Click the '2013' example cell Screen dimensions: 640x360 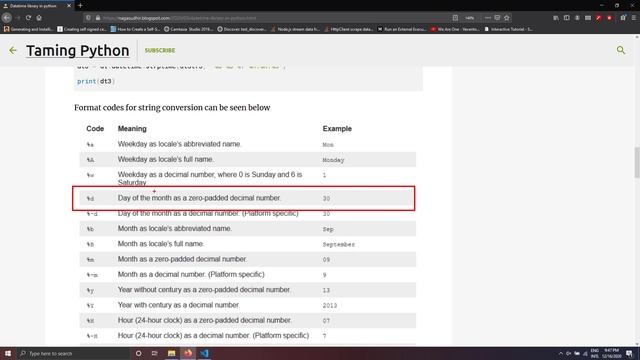(329, 306)
